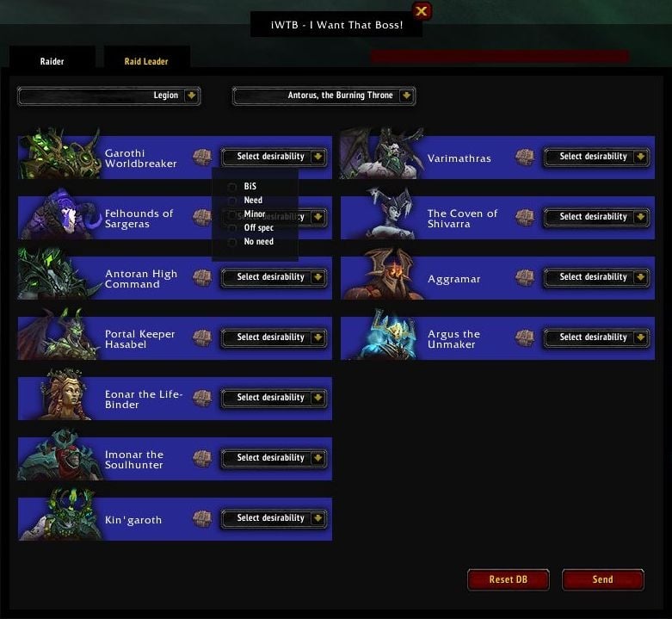Open Portal Keeper Hasabel's loot icon
Screen dimensions: 672x619
pos(202,338)
